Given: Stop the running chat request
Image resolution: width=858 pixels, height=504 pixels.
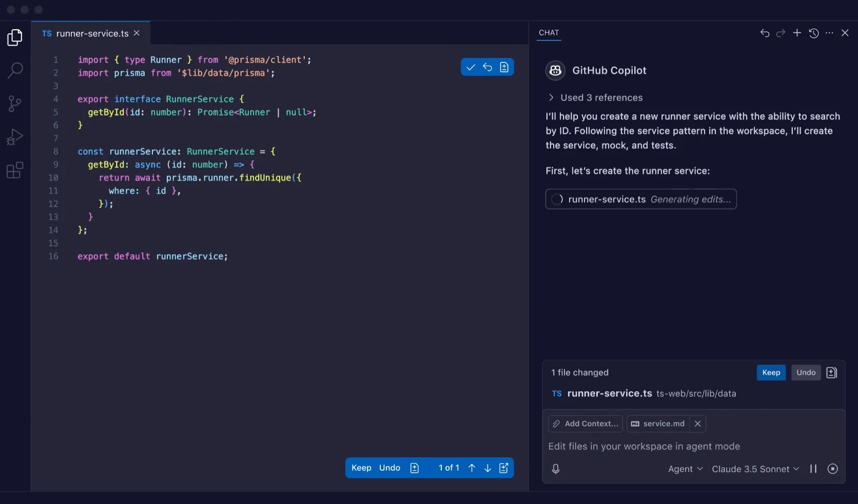Looking at the screenshot, I should [x=832, y=469].
